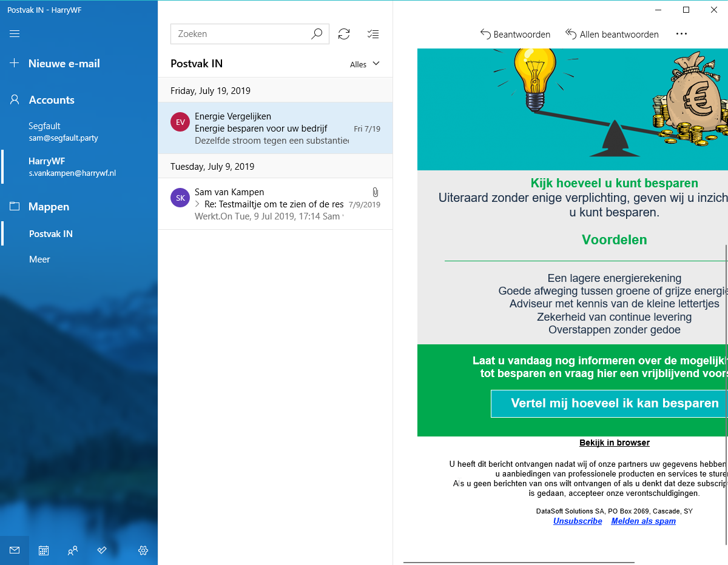Enter selection mode via checklist icon
Screen dimensions: 728x565
pyautogui.click(x=373, y=34)
